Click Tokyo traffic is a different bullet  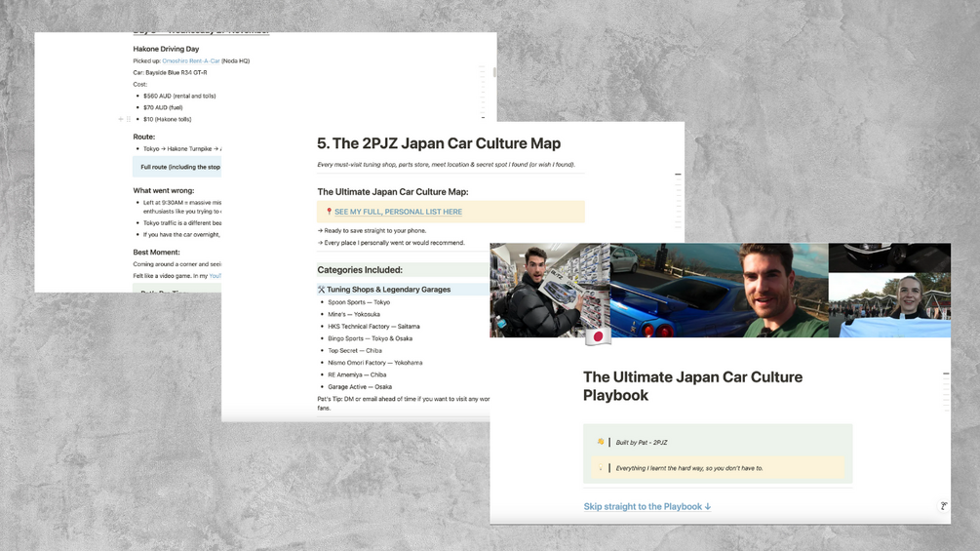tap(182, 223)
